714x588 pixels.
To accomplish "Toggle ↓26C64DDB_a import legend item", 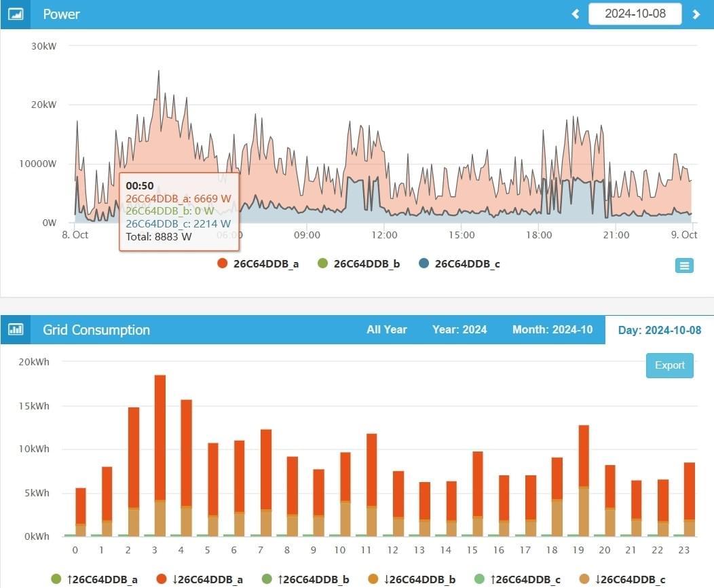I will (x=200, y=579).
